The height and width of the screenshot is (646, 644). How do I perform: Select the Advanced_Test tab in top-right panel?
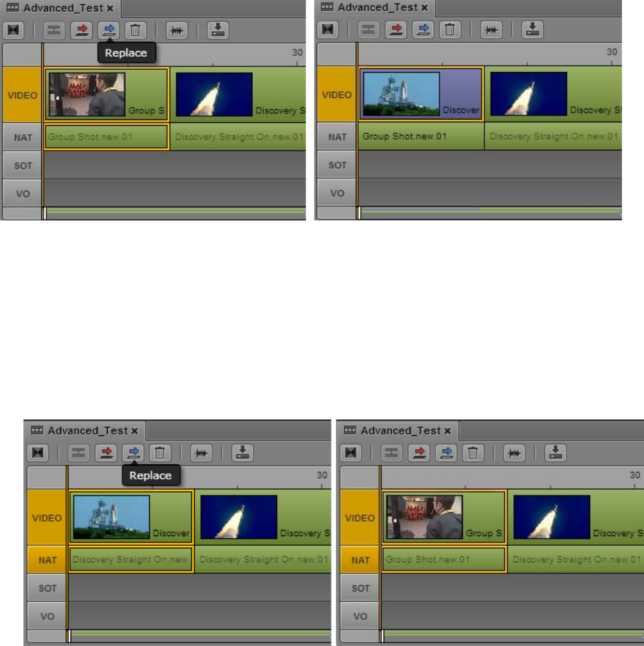[374, 8]
